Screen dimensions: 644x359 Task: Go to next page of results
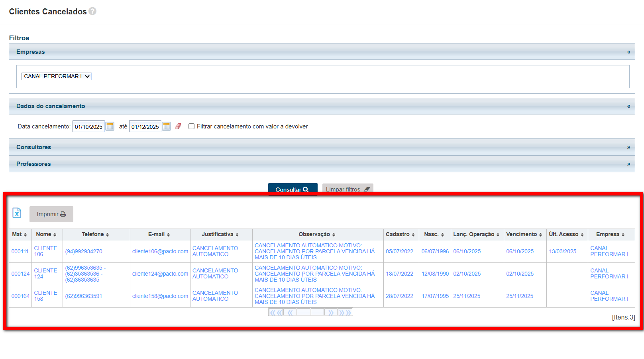tap(331, 312)
